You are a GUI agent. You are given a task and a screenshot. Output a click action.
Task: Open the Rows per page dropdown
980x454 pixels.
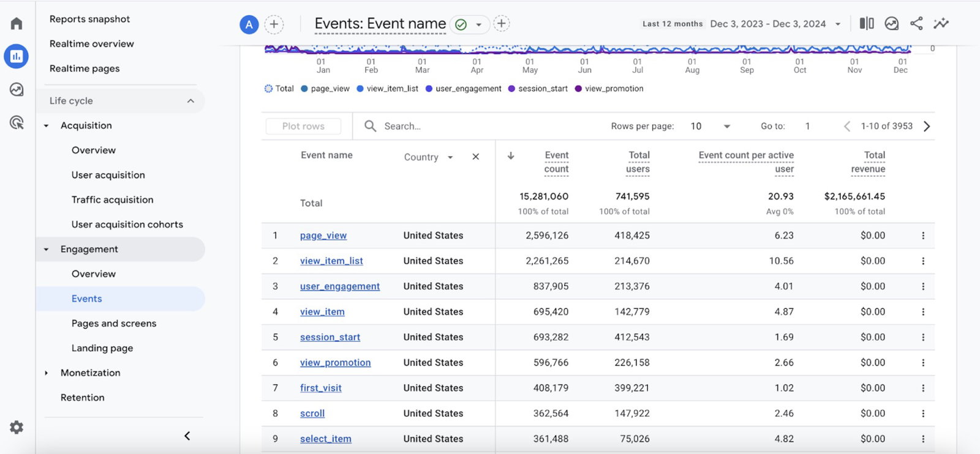[x=710, y=126]
